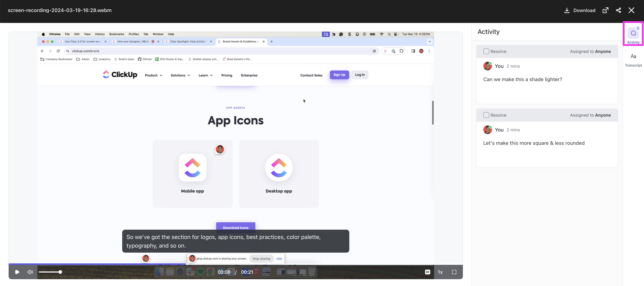This screenshot has width=644, height=286.
Task: Toggle closed captions CC button
Action: 427,272
